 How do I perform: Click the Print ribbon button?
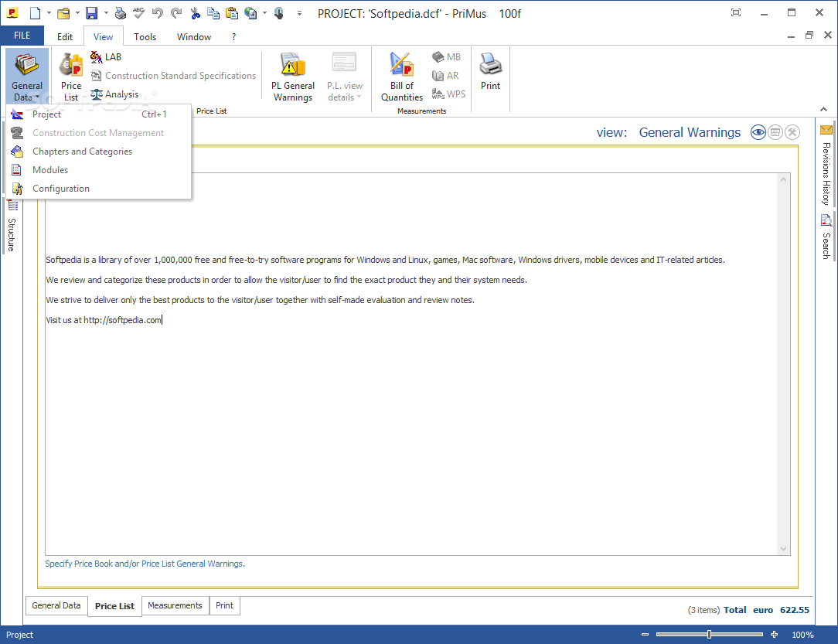point(490,72)
